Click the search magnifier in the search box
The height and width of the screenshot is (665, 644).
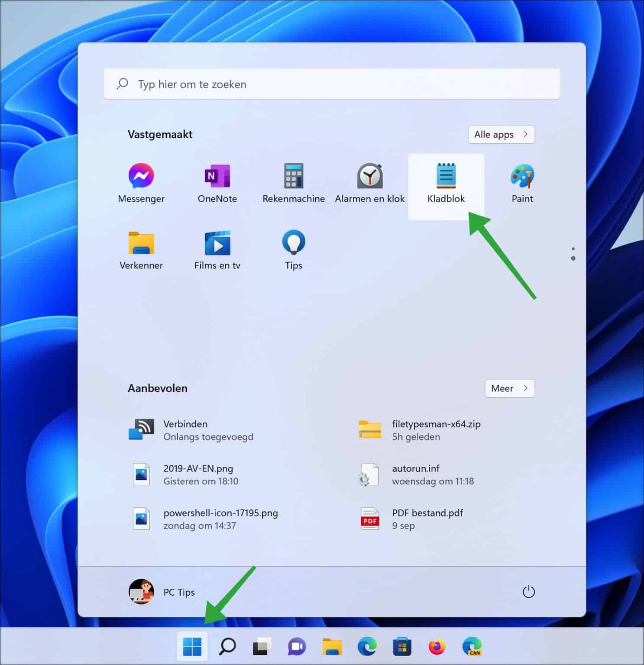pos(123,84)
